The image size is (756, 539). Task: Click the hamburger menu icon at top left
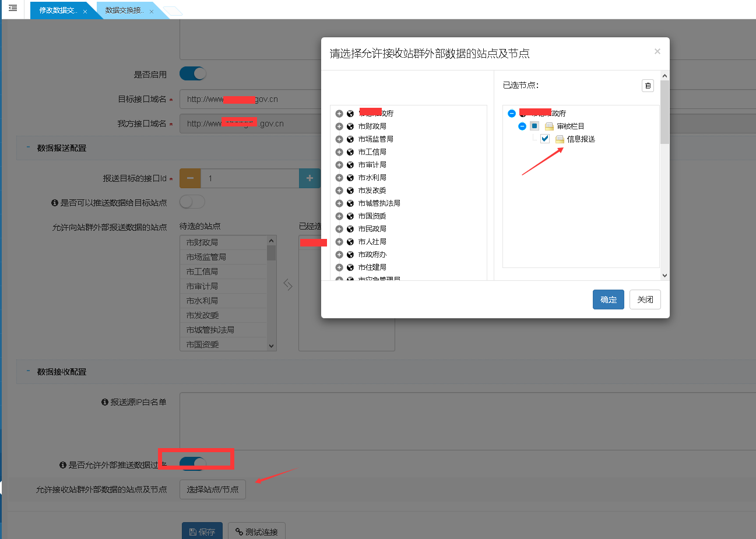[13, 8]
